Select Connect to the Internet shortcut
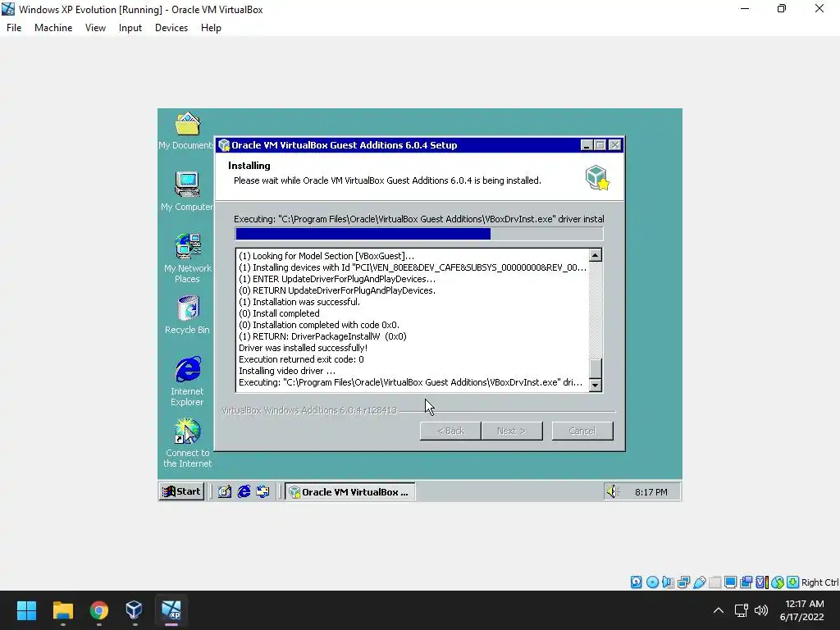840x630 pixels. pos(187,442)
